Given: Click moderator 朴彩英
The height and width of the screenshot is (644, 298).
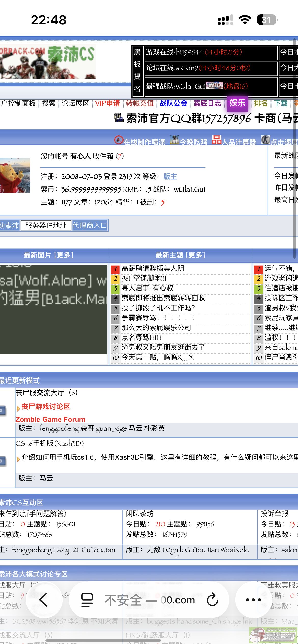Looking at the screenshot, I should coord(154,428).
